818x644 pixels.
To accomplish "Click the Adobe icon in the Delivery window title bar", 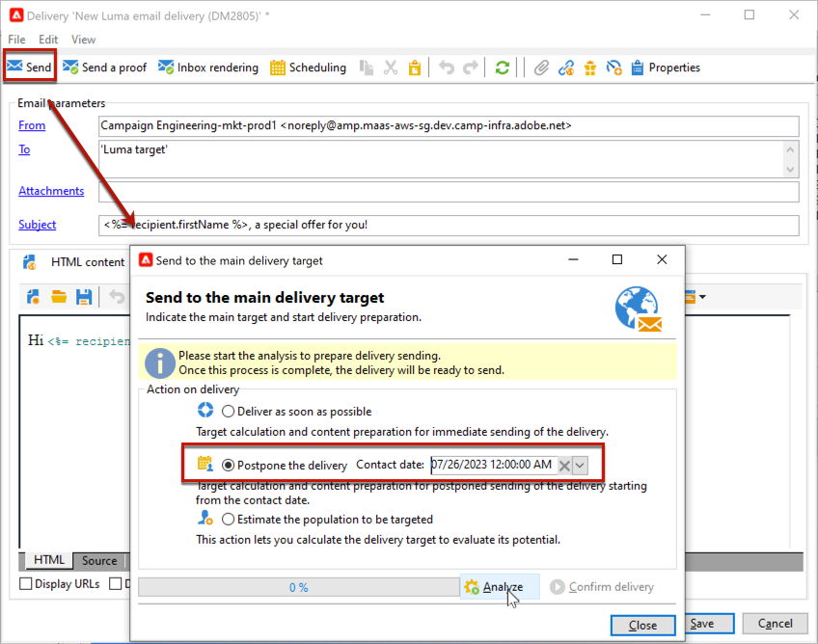I will coord(16,15).
